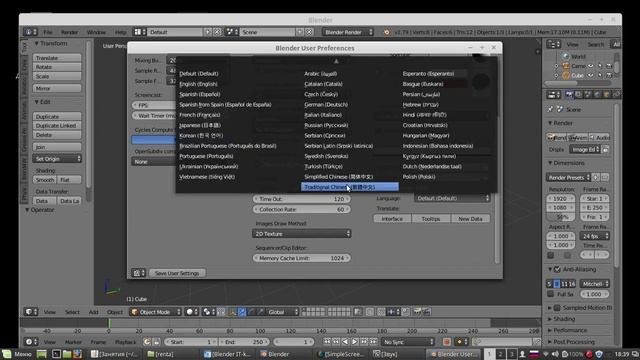Toggle the Anti-Aliasing checkbox
The width and height of the screenshot is (640, 360).
557,269
